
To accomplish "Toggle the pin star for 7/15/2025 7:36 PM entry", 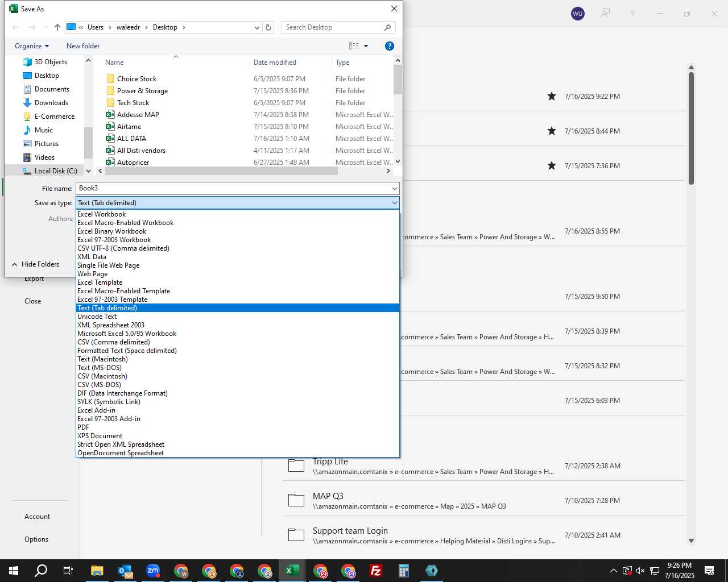I will 552,165.
